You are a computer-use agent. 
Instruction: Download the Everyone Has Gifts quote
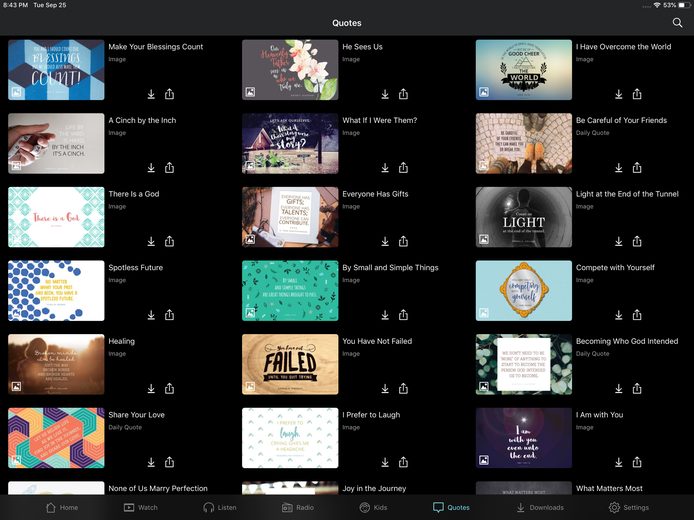[x=385, y=241]
